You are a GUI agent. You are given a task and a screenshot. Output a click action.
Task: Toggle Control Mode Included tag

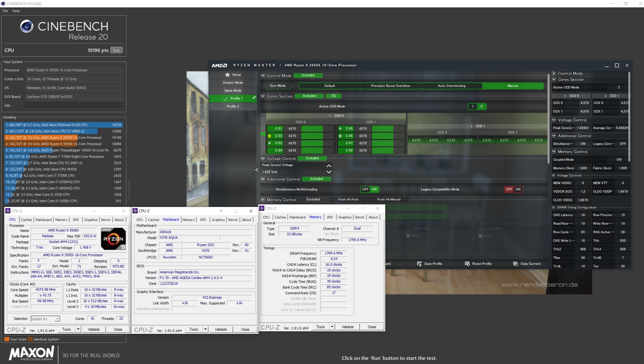[308, 75]
